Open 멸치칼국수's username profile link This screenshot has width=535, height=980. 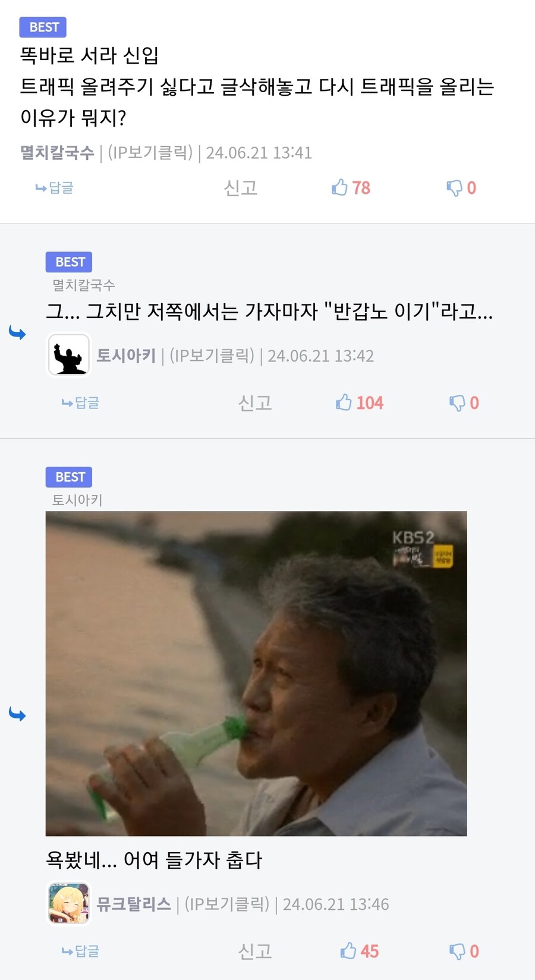pos(57,153)
